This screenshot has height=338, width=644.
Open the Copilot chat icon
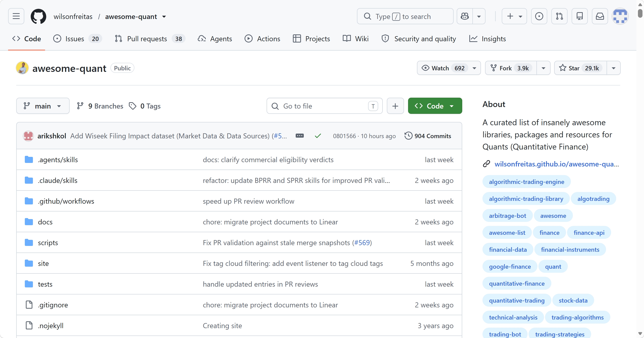pyautogui.click(x=465, y=16)
